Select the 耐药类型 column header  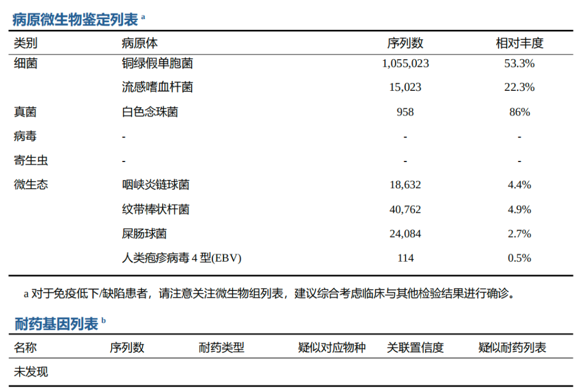point(222,347)
